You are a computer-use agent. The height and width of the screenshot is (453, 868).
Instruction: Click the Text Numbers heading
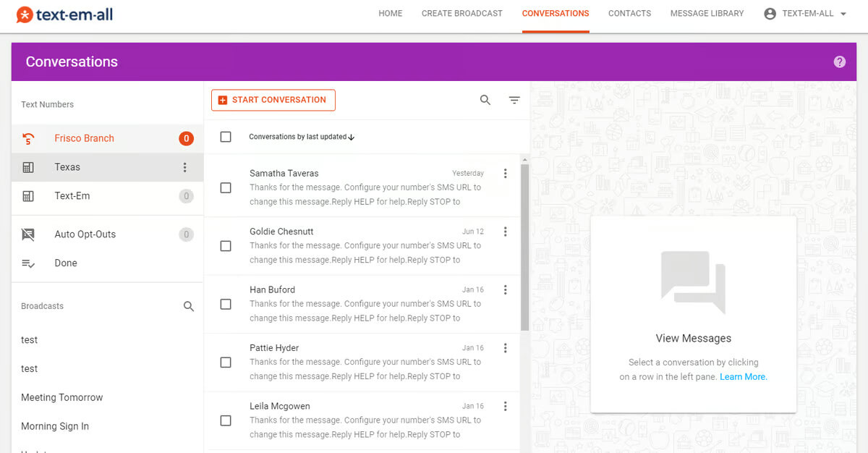[x=48, y=104]
